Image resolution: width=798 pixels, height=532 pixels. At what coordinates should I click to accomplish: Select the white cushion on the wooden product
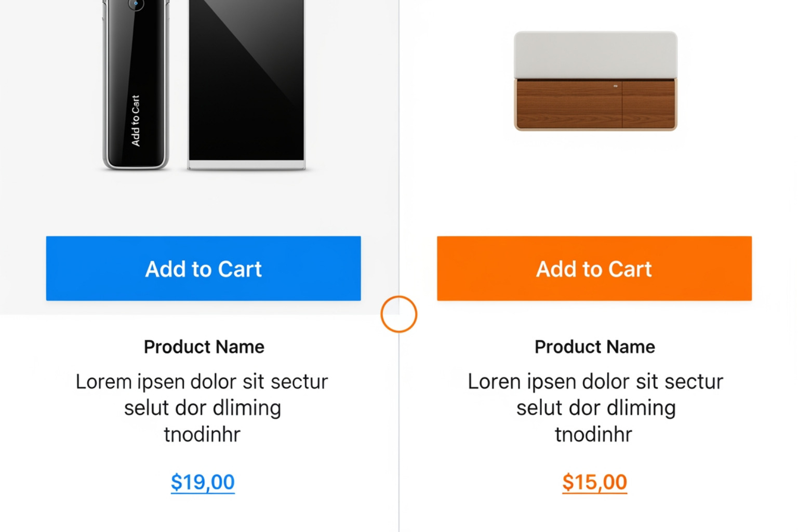(x=595, y=55)
